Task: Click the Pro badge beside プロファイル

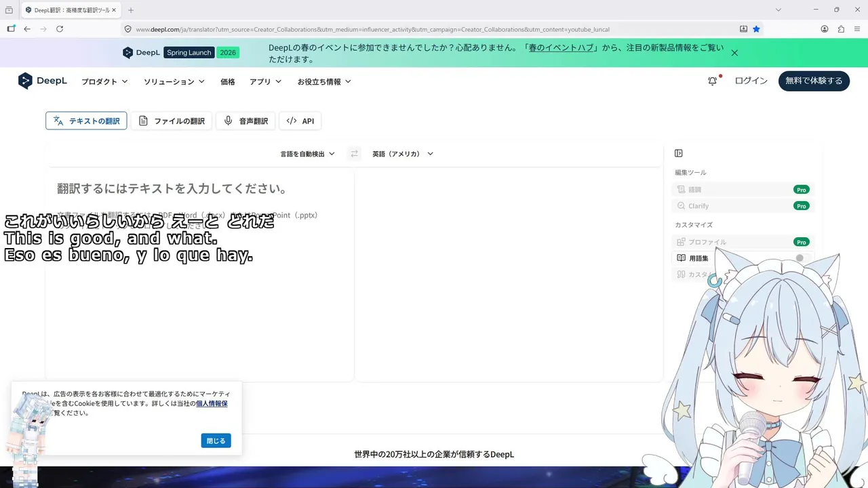Action: coord(802,242)
